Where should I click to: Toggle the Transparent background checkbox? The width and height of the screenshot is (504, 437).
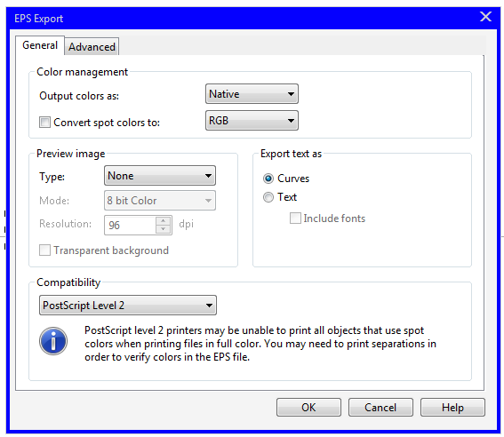point(44,250)
